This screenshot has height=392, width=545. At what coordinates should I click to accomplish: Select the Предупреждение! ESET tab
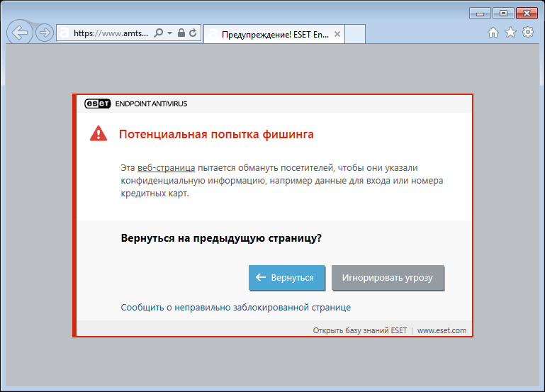[273, 34]
